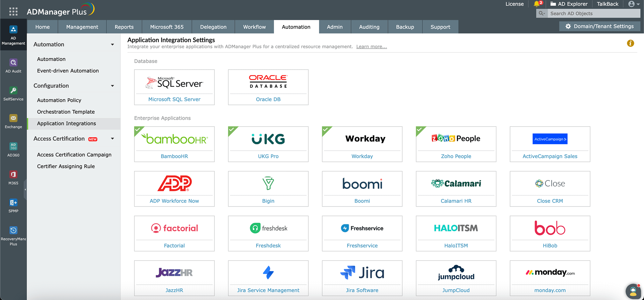Select Access Certification Campaign in sidebar
This screenshot has width=644, height=300.
pos(74,155)
